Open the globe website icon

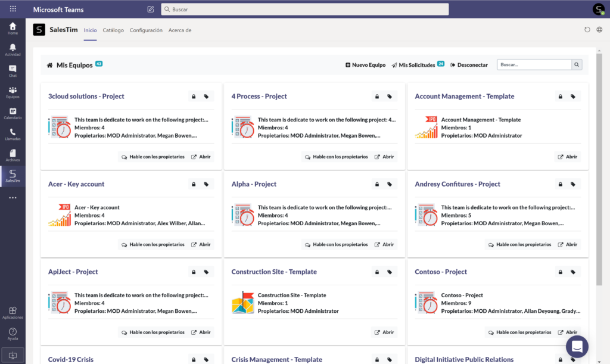pos(599,30)
